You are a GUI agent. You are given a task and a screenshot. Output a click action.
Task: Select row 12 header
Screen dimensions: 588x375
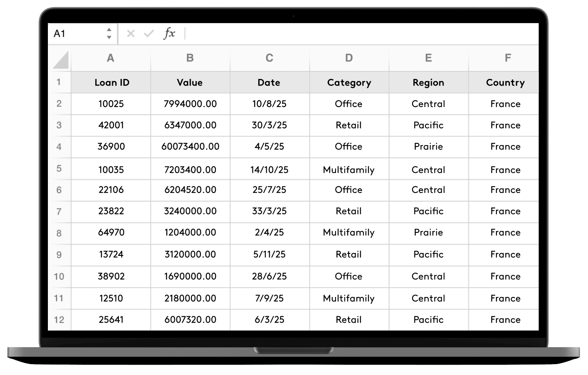pyautogui.click(x=59, y=320)
